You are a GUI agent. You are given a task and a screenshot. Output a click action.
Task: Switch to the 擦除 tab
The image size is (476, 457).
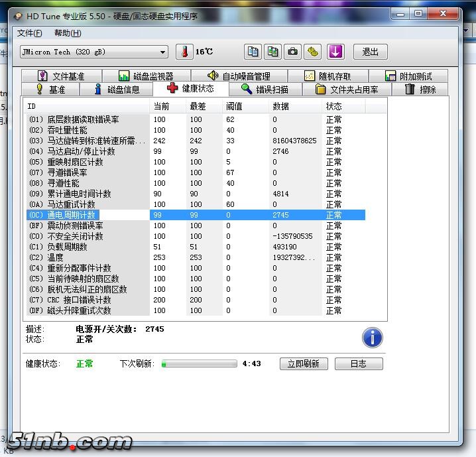[x=420, y=90]
